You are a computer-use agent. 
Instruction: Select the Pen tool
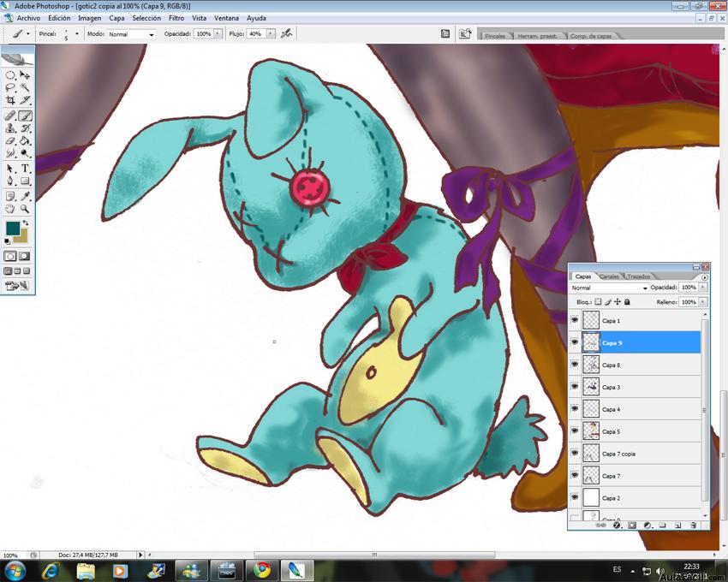point(10,181)
